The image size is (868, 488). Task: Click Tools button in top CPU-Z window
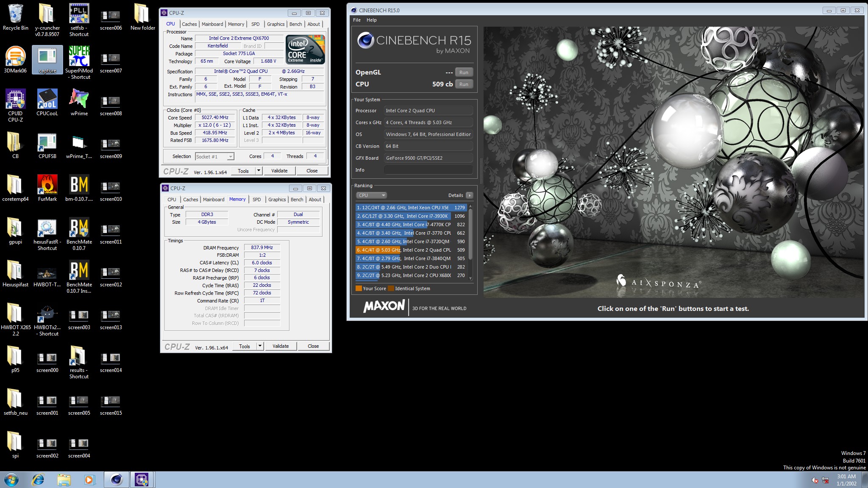[243, 171]
